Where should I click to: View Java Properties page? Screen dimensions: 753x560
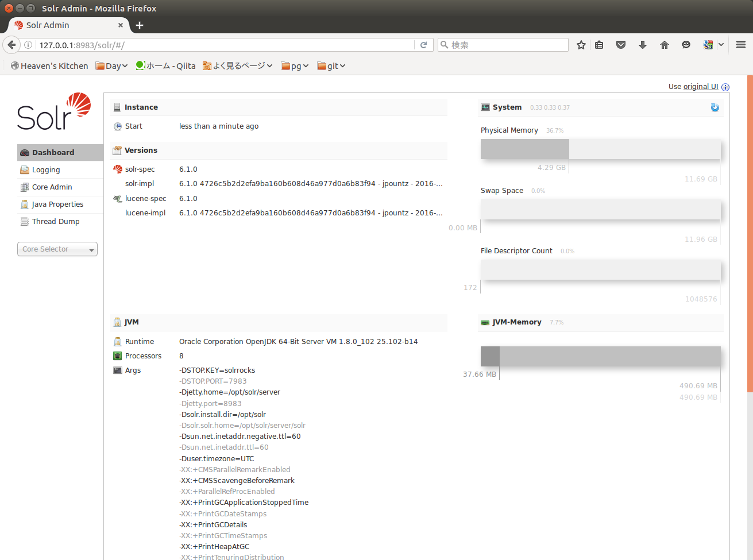pos(58,204)
